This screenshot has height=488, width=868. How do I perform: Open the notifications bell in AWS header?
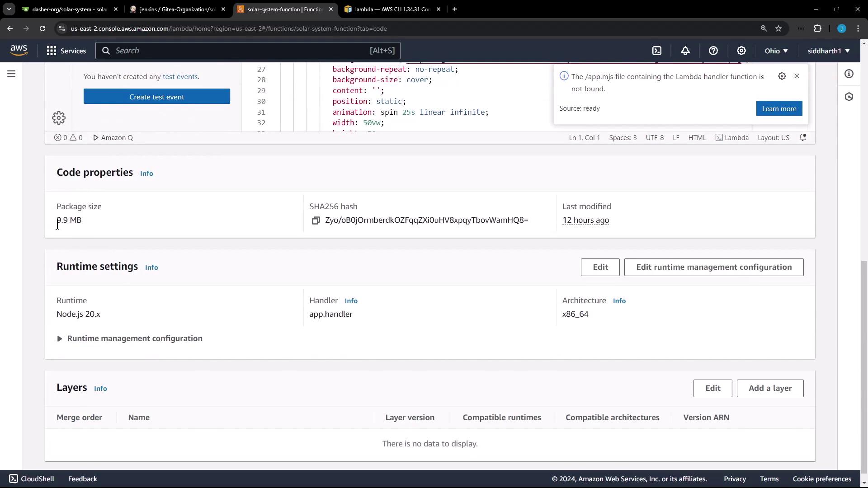click(x=685, y=51)
